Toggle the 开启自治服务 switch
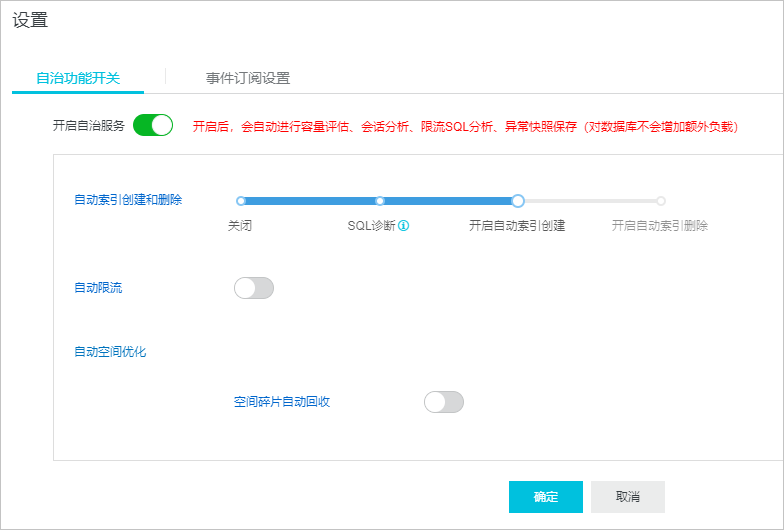The height and width of the screenshot is (530, 784). point(153,125)
